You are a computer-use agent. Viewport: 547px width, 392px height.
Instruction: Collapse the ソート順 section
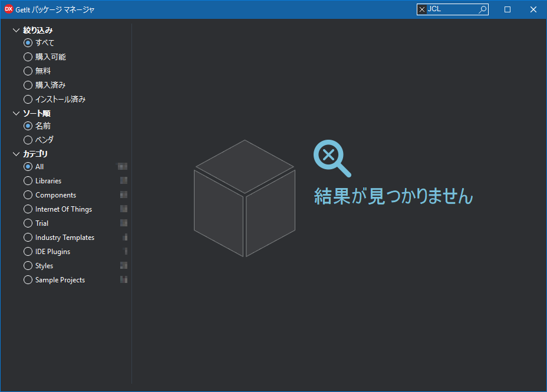[x=16, y=113]
